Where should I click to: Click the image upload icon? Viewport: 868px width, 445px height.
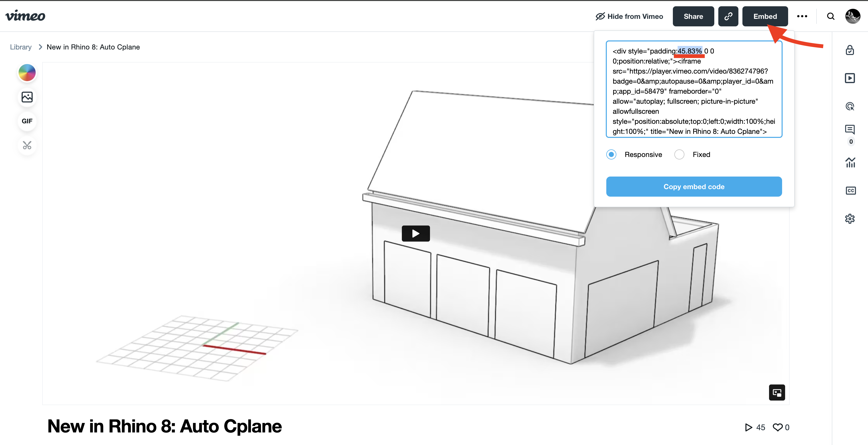27,97
